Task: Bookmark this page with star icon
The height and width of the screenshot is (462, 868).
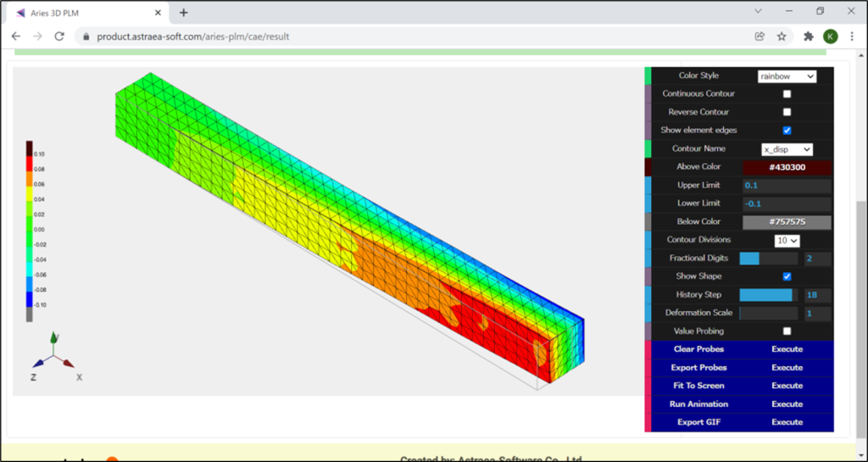Action: 781,36
